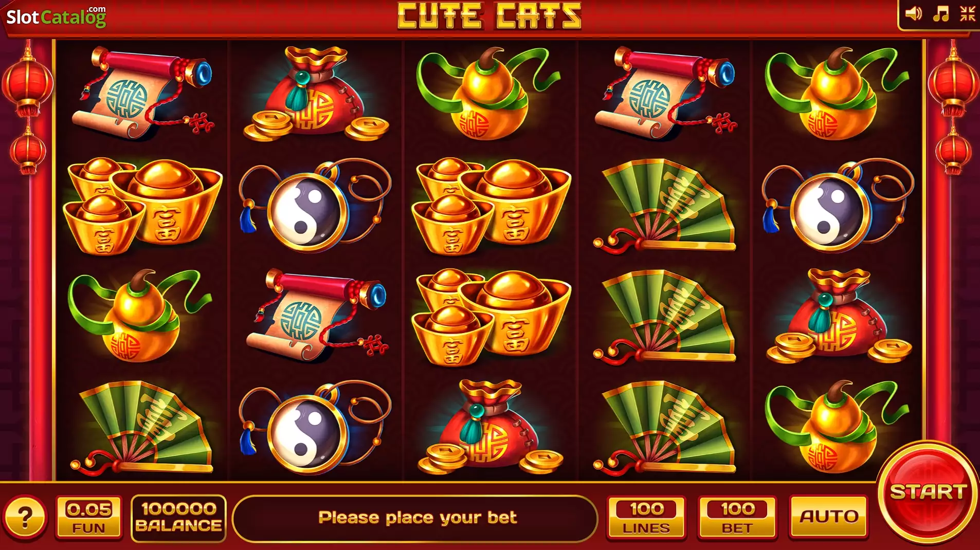Click the gold ingots in the first reel
The image size is (980, 550).
(142, 207)
